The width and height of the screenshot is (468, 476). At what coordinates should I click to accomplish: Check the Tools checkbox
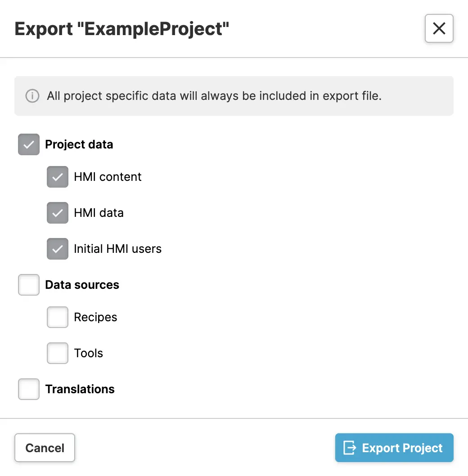(58, 353)
